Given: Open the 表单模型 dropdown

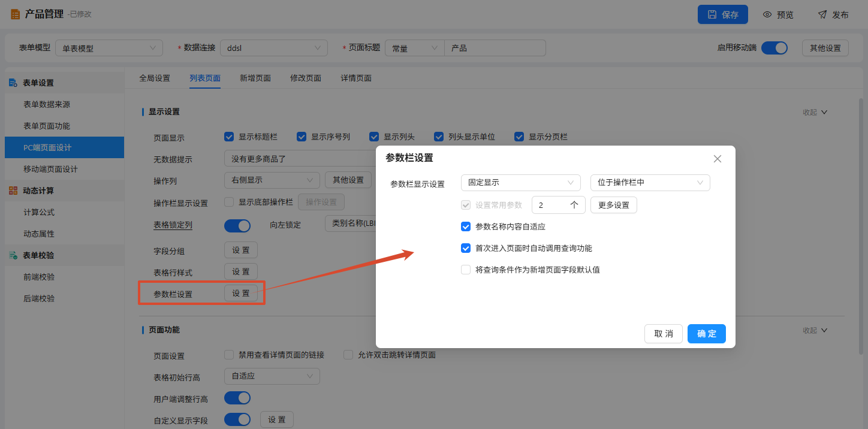Looking at the screenshot, I should coord(109,48).
